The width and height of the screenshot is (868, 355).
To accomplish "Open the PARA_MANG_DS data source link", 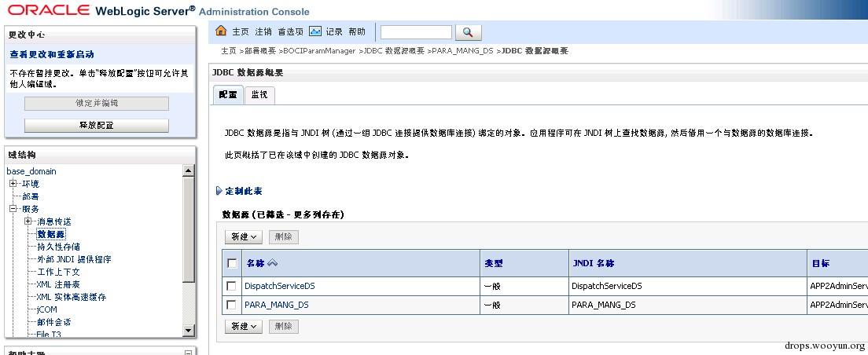I will pyautogui.click(x=276, y=305).
